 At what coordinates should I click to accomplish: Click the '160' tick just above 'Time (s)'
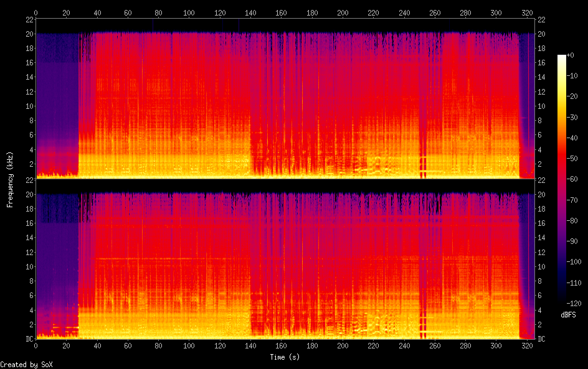coord(282,346)
